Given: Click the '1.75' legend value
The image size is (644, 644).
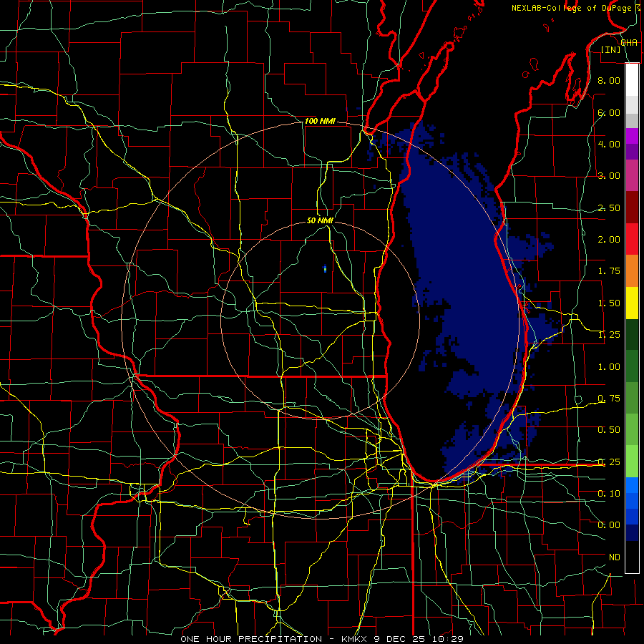Looking at the screenshot, I should tap(609, 271).
